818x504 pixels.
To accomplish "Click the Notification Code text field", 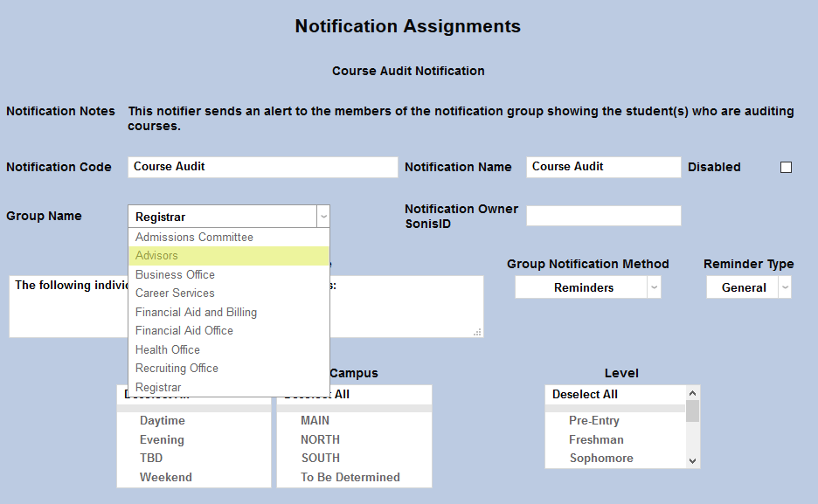I will coord(262,167).
